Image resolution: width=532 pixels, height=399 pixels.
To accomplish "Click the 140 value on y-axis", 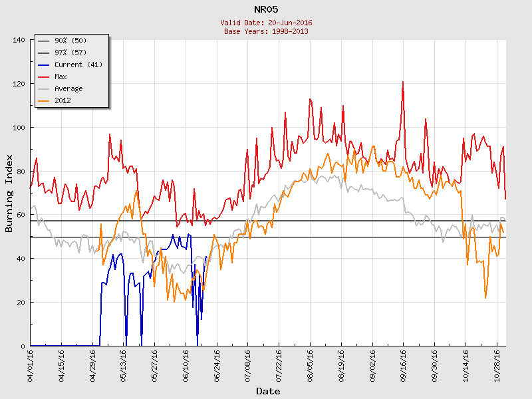I will tap(19, 41).
